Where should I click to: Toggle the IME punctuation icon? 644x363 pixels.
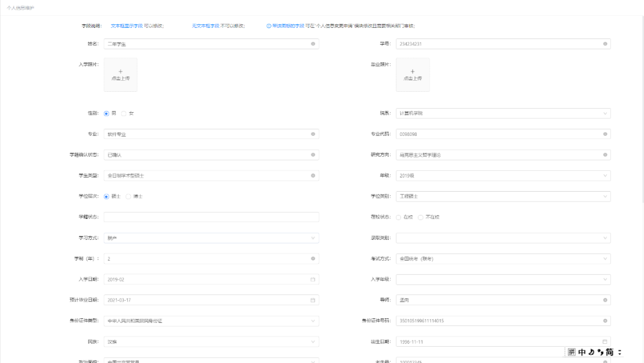click(600, 352)
